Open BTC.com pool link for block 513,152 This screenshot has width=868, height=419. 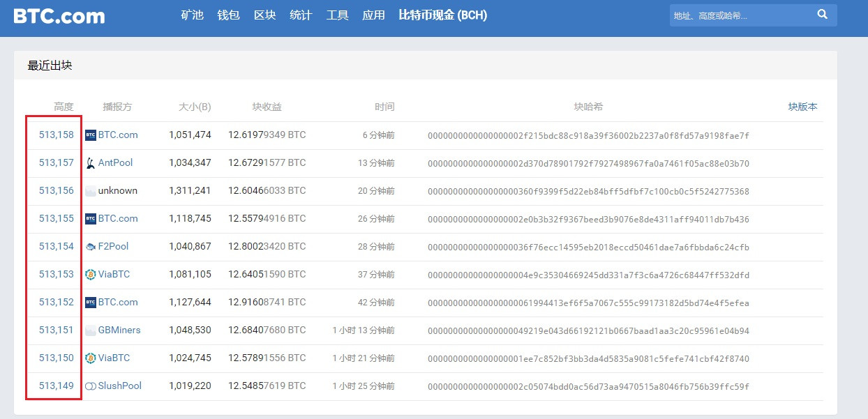pyautogui.click(x=118, y=302)
